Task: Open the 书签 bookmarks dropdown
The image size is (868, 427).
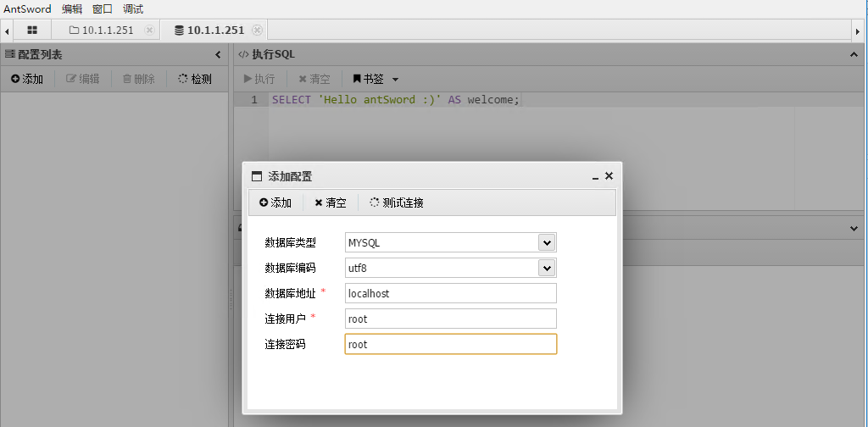Action: (376, 79)
